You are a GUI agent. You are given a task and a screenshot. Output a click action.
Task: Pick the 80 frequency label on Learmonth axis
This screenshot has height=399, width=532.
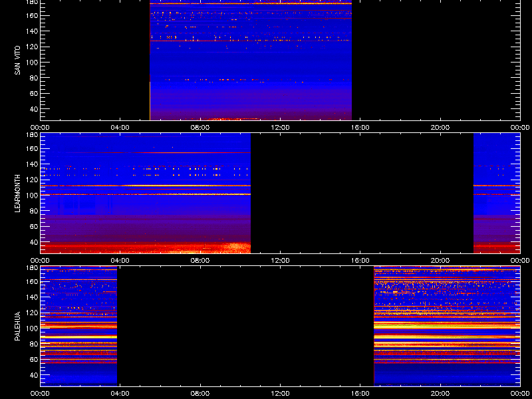coord(34,211)
